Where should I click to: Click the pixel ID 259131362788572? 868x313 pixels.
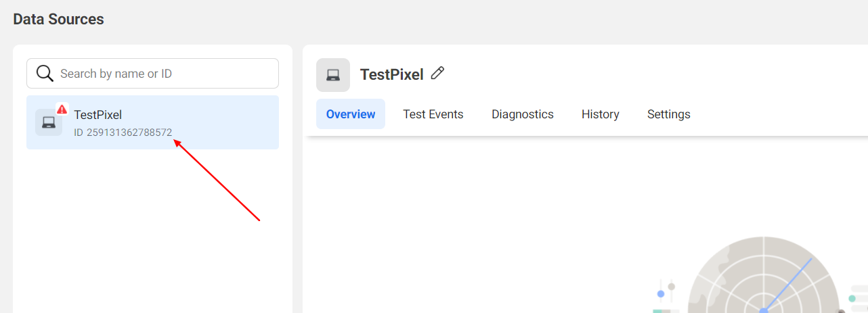pyautogui.click(x=123, y=133)
